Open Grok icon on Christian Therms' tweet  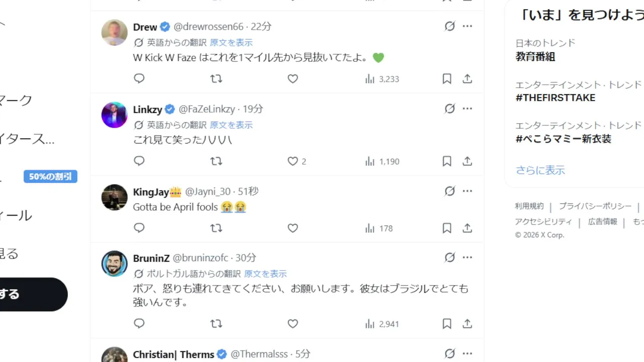[x=450, y=354]
